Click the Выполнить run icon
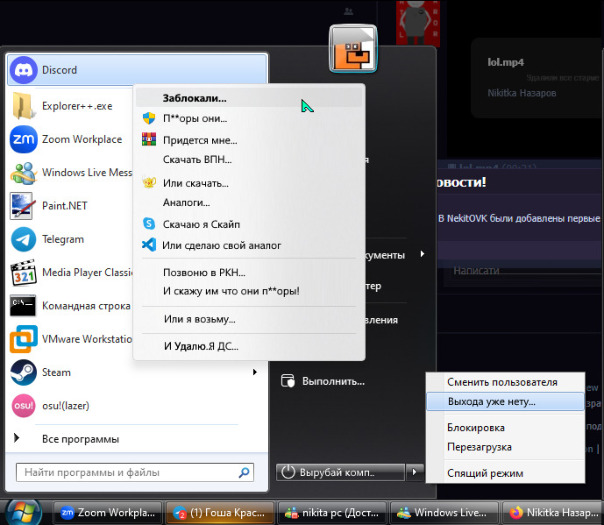 click(x=288, y=381)
